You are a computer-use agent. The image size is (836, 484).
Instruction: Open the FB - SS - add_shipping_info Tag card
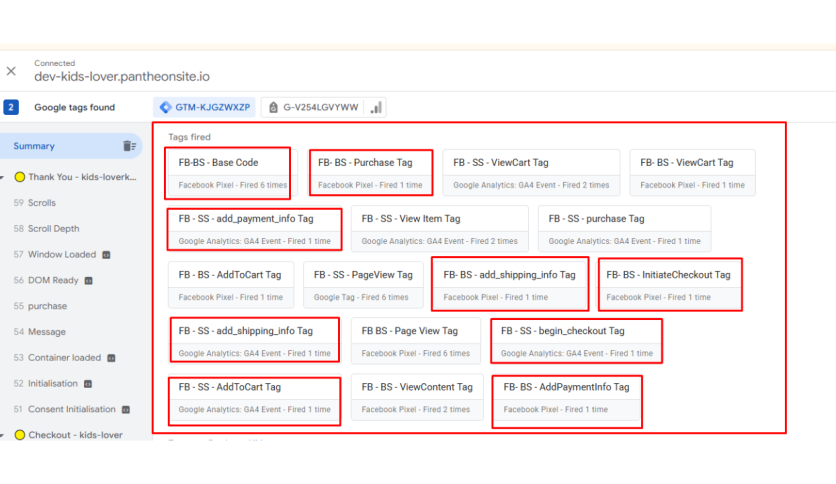pos(254,341)
